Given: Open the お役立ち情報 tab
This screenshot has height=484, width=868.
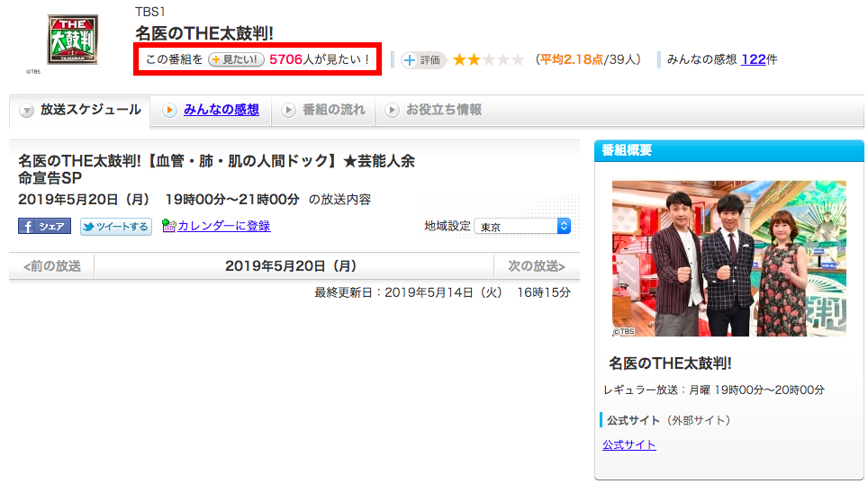Looking at the screenshot, I should [444, 110].
